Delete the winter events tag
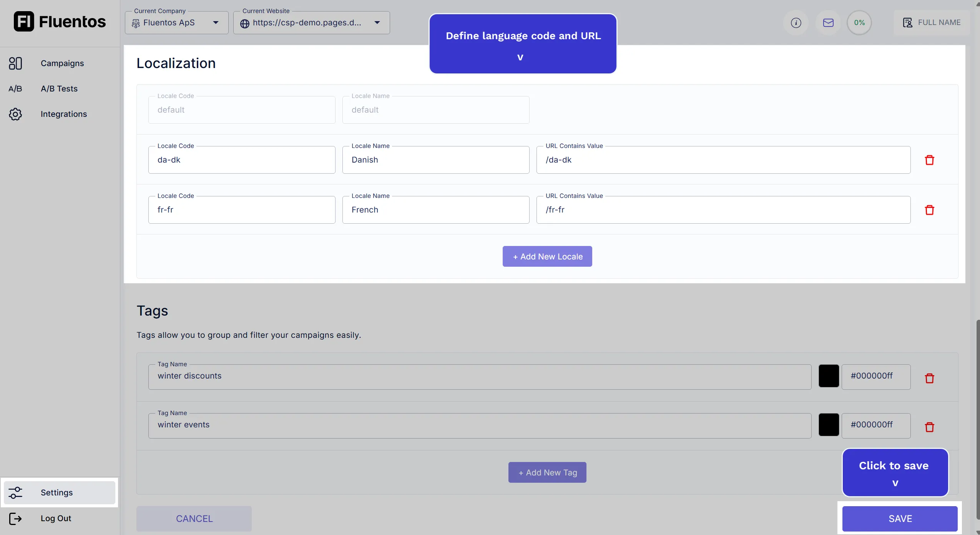 tap(929, 427)
